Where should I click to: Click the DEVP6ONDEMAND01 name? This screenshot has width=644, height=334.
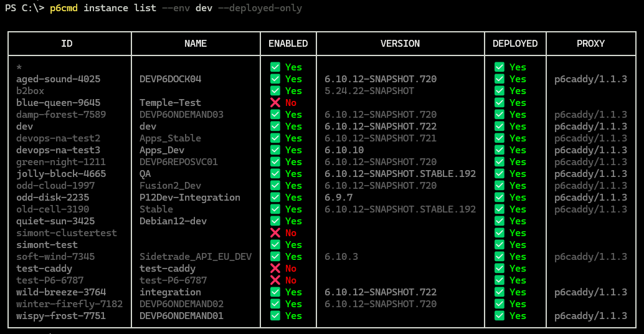point(181,316)
